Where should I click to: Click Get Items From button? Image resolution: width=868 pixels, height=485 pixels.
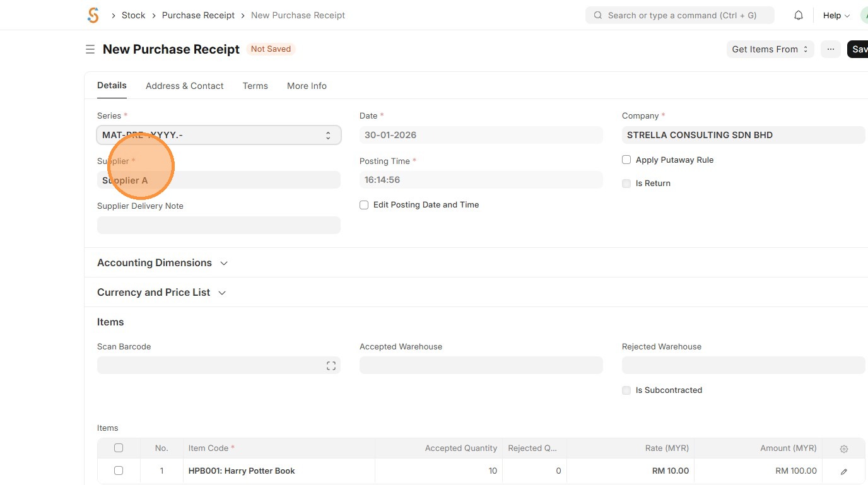770,49
